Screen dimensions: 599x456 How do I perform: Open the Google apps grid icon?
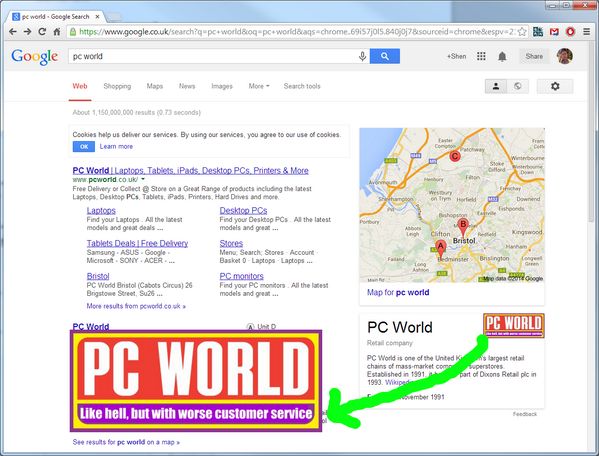pos(481,57)
